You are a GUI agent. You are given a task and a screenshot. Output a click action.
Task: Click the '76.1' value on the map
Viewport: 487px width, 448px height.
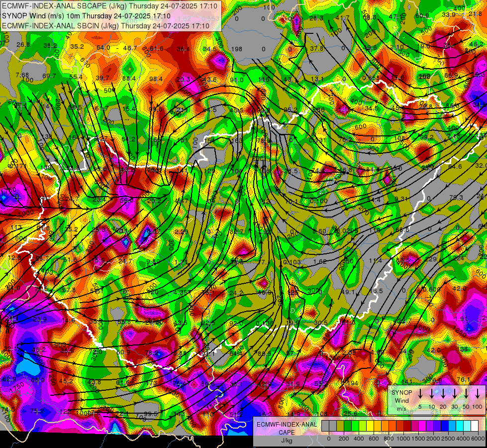(463, 380)
